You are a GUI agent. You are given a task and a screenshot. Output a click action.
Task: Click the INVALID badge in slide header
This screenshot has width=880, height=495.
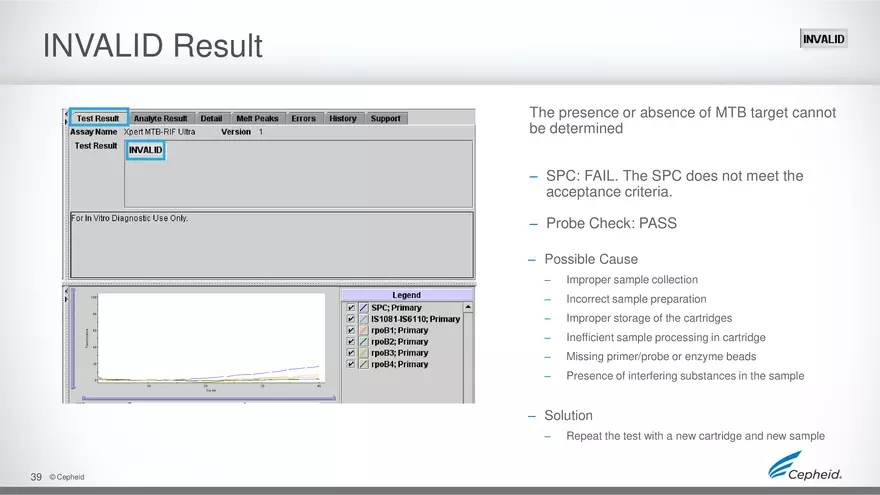pyautogui.click(x=823, y=39)
